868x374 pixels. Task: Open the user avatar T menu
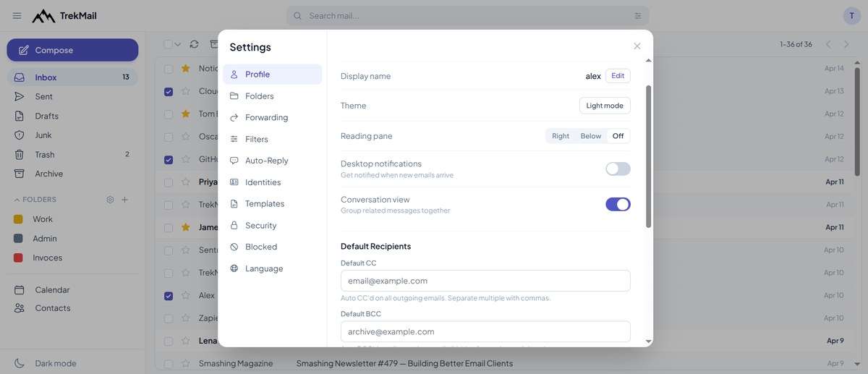[851, 16]
